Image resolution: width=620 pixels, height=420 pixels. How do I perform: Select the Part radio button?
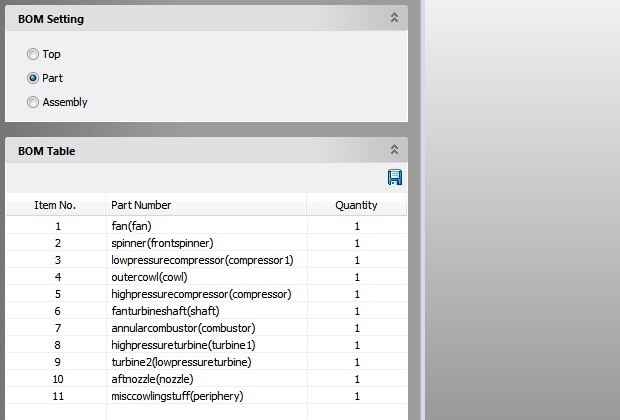coord(34,78)
